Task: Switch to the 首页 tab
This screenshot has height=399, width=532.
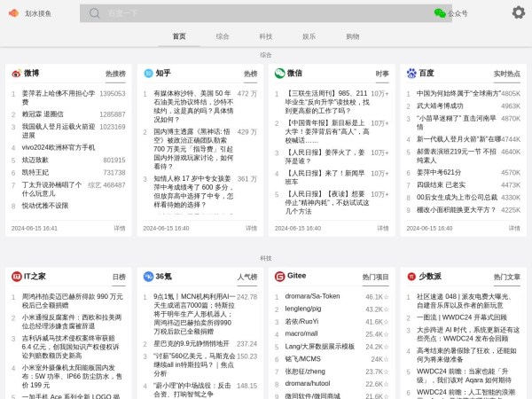Action: [x=179, y=36]
